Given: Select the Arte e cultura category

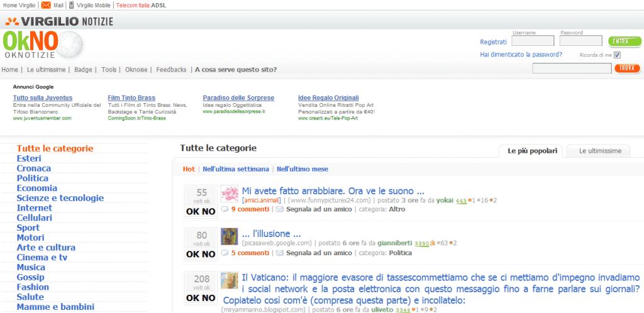Looking at the screenshot, I should point(46,248).
